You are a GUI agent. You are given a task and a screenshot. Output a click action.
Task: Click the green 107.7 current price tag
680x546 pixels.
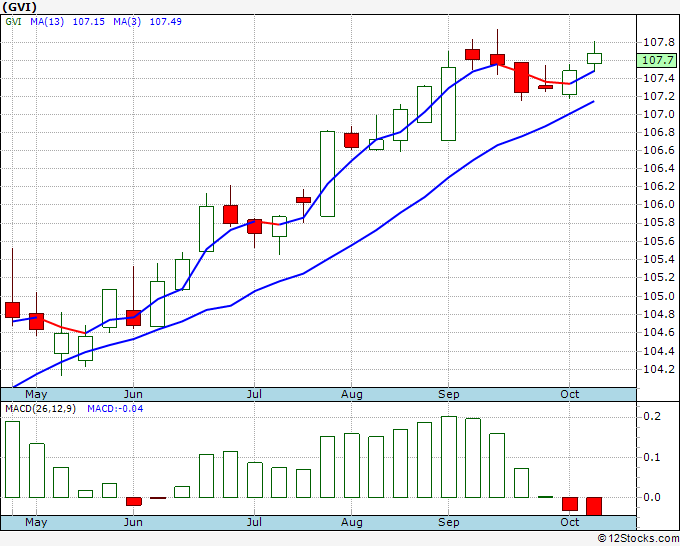click(x=657, y=60)
